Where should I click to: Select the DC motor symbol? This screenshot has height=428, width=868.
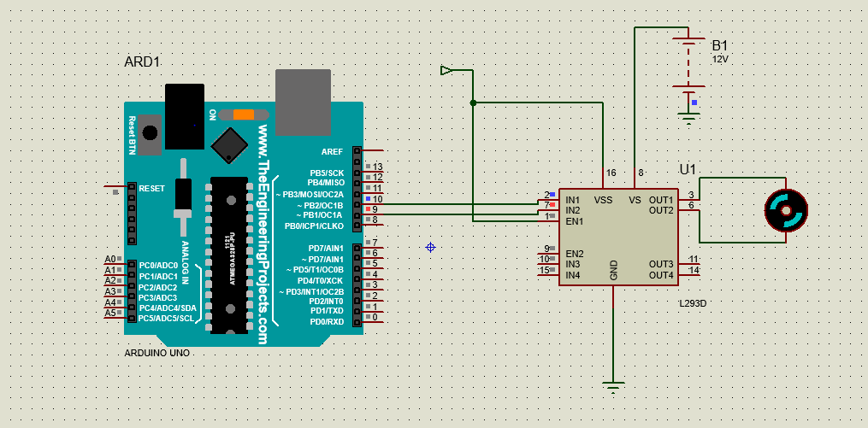(786, 210)
